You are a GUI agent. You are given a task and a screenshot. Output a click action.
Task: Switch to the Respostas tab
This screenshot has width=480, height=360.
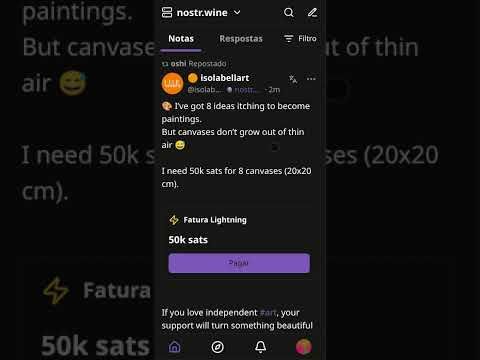[x=241, y=39]
